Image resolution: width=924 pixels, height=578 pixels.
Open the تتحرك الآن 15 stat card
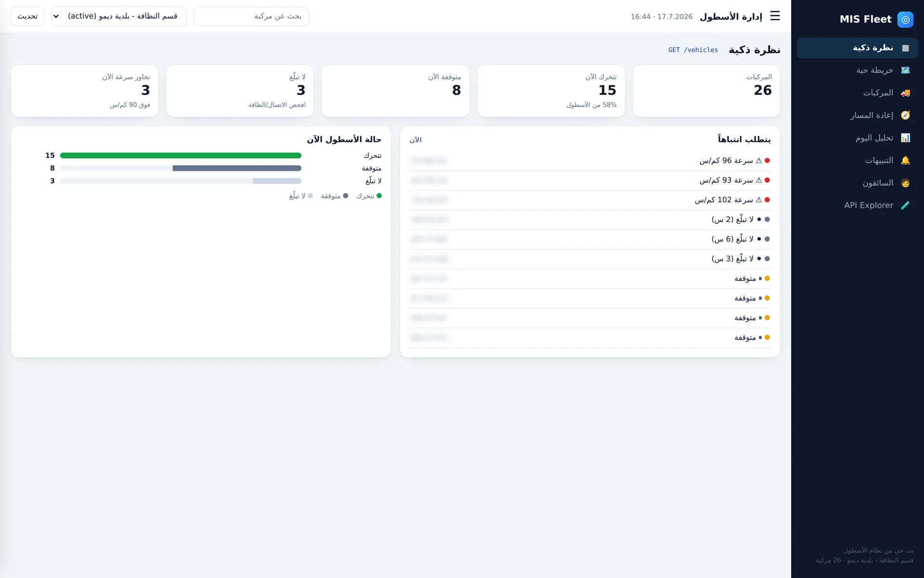551,91
